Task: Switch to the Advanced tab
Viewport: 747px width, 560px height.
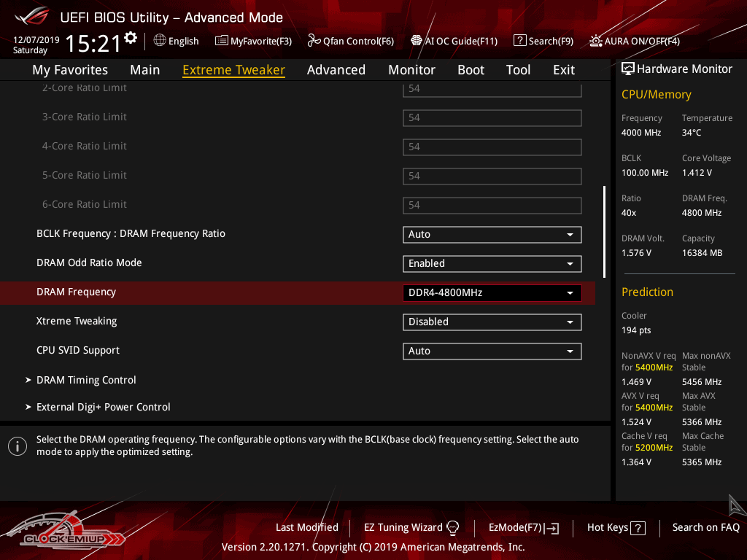Action: click(336, 70)
